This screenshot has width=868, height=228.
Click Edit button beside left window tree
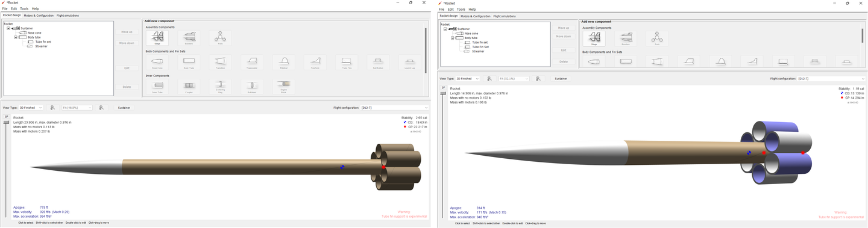127,68
